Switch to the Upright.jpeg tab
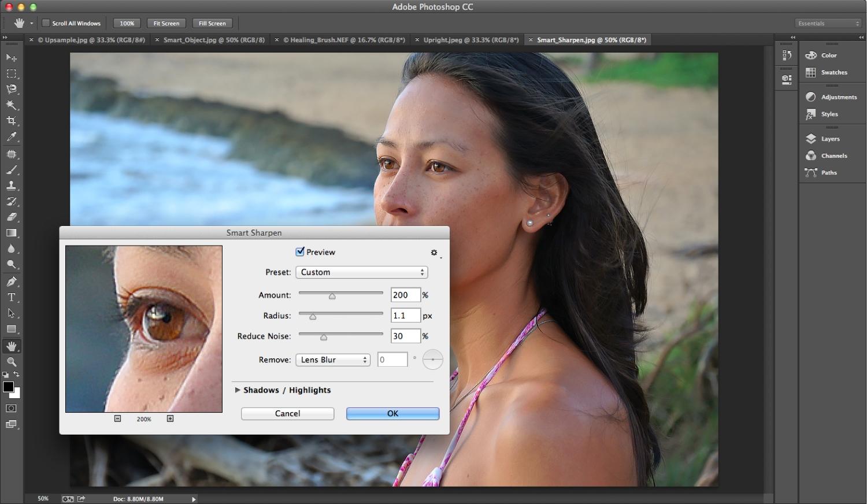This screenshot has height=504, width=867. point(470,40)
